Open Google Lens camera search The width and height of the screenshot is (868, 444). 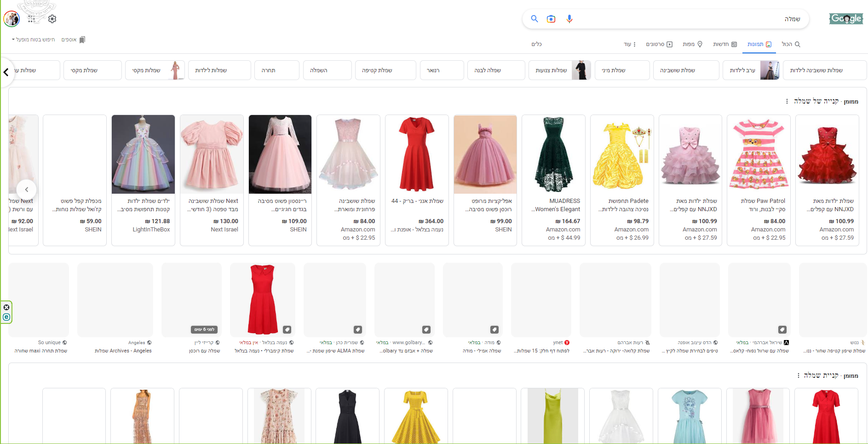(x=551, y=19)
